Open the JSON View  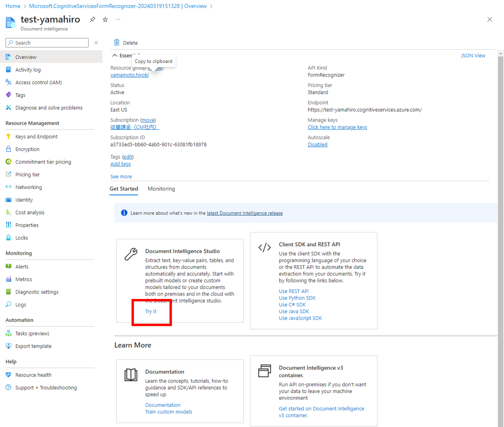[472, 55]
